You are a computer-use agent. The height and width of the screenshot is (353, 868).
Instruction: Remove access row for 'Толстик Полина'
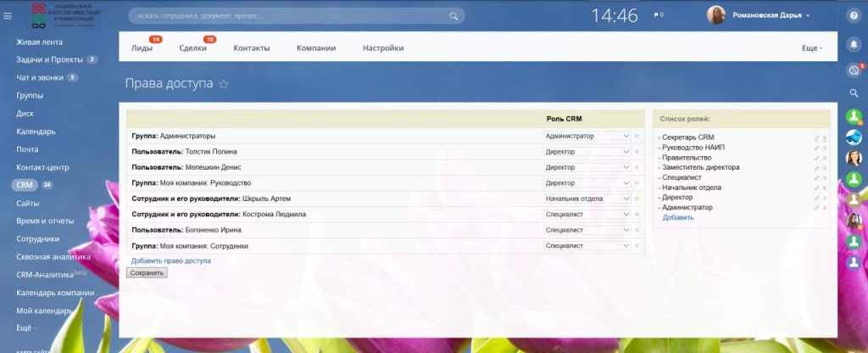coord(637,152)
